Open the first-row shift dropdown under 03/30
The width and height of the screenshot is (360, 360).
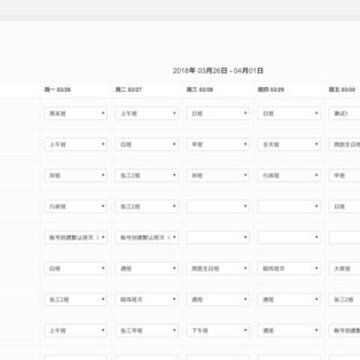344,113
